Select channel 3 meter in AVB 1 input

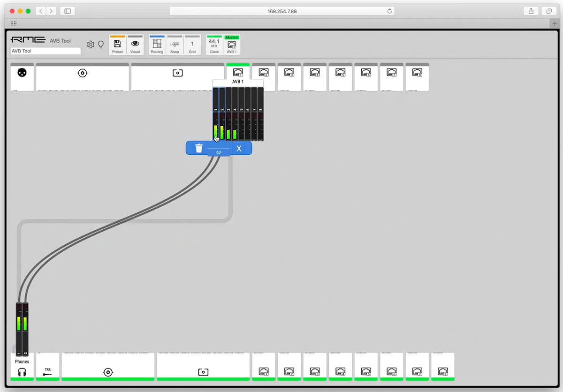[228, 114]
